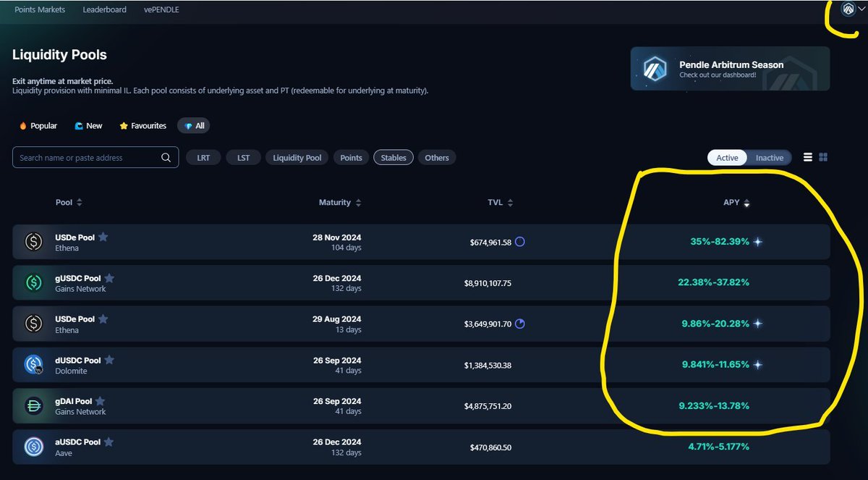Select the All pools filter
The height and width of the screenshot is (480, 868).
194,126
